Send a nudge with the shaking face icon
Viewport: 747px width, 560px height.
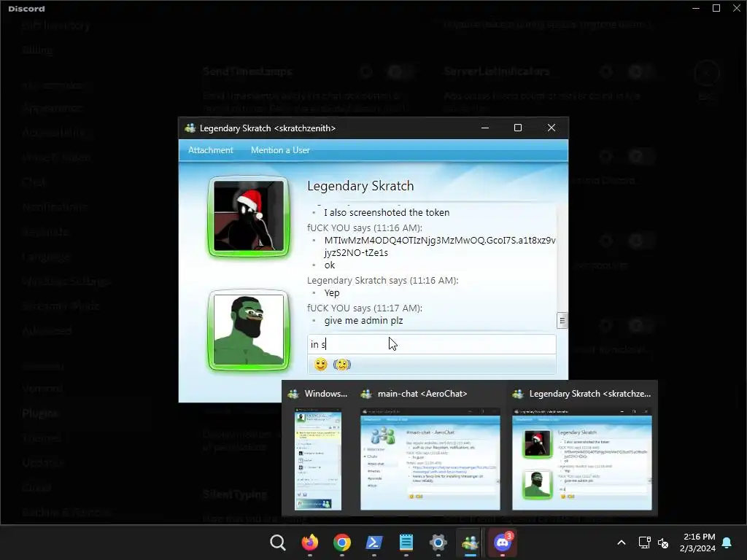(342, 365)
